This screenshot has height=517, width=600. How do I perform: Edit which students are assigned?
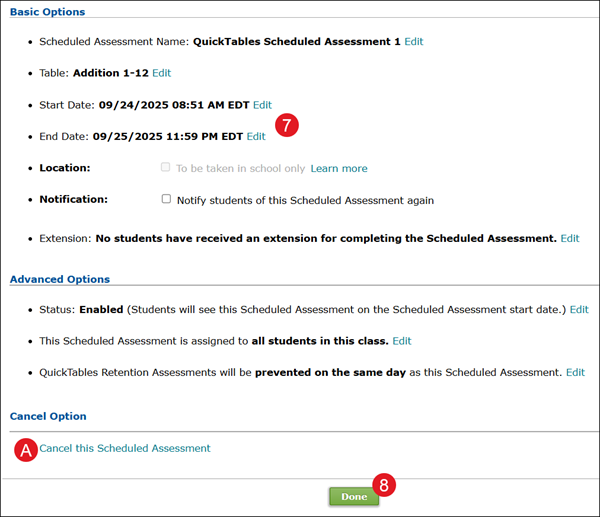click(x=401, y=341)
